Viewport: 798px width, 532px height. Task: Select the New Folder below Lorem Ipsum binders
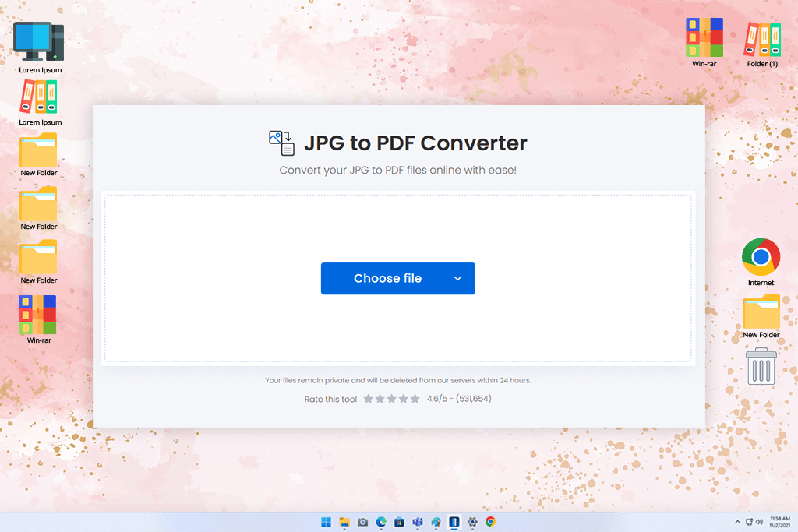(x=39, y=155)
